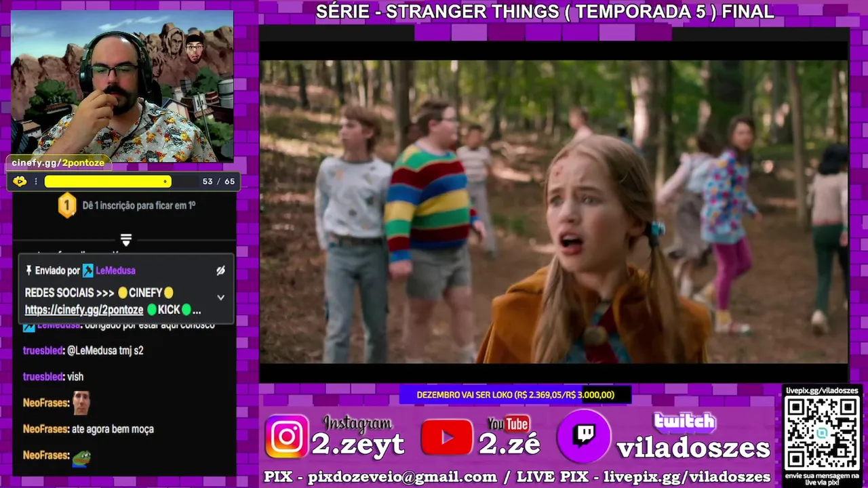868x488 pixels.
Task: Click the Dezembro vai ser loko donation bar
Action: (x=515, y=394)
